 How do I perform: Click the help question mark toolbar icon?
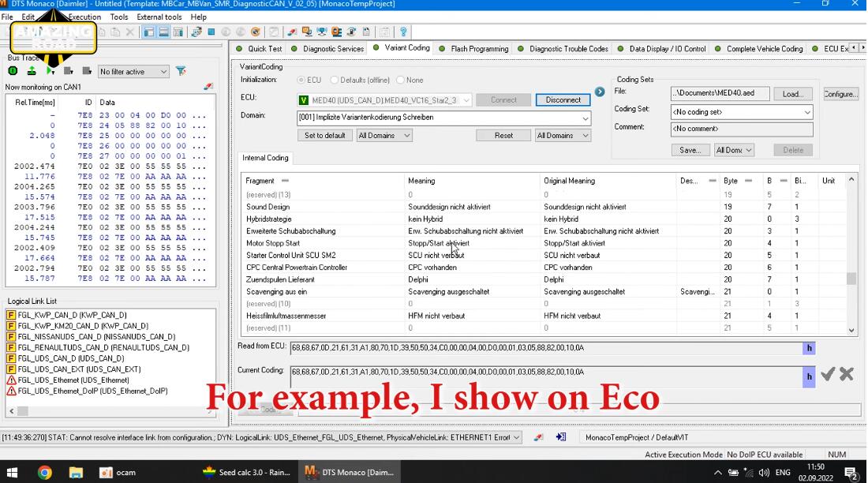pos(403,32)
